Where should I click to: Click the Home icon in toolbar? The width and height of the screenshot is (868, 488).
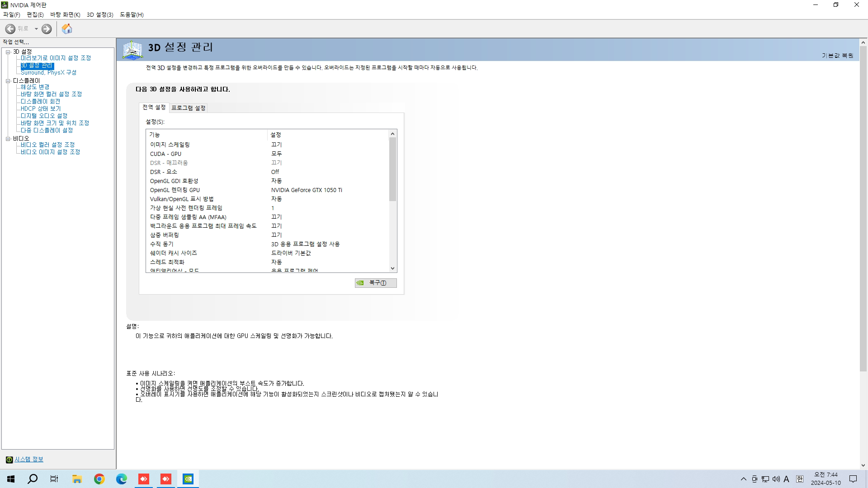67,29
